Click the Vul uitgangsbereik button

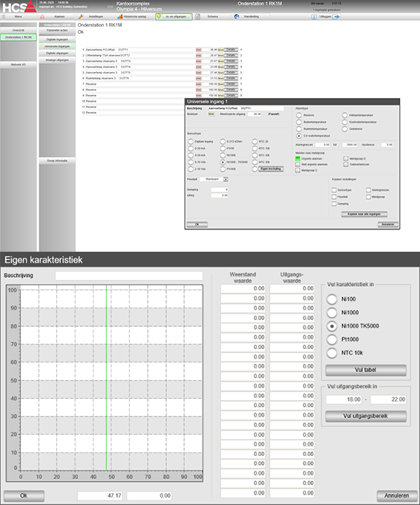point(366,416)
